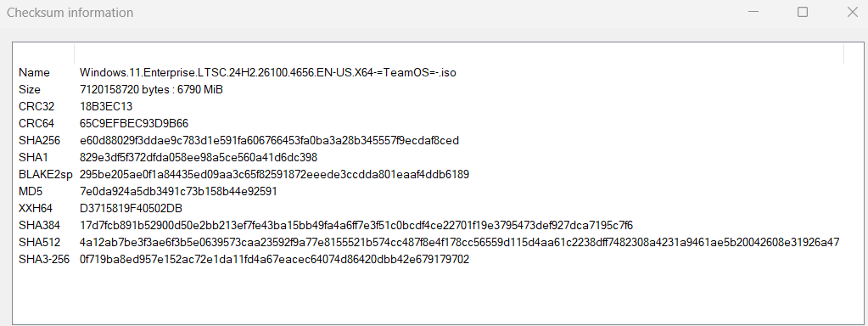Click the BLAKE2sp hash value
Image resolution: width=868 pixels, height=326 pixels.
pos(275,174)
